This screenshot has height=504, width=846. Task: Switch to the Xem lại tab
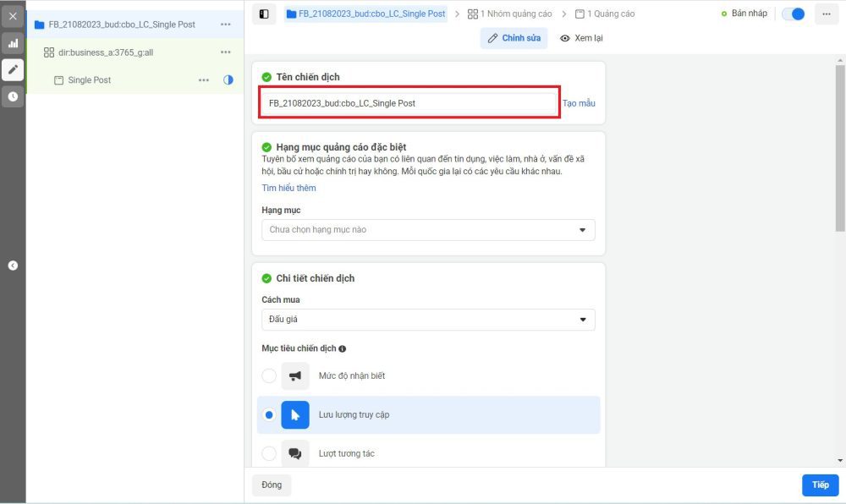click(582, 38)
